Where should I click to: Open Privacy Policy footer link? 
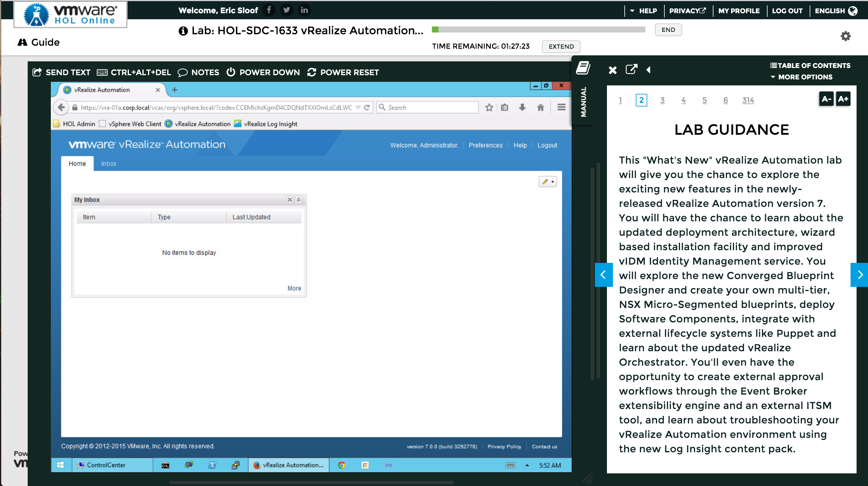click(504, 447)
